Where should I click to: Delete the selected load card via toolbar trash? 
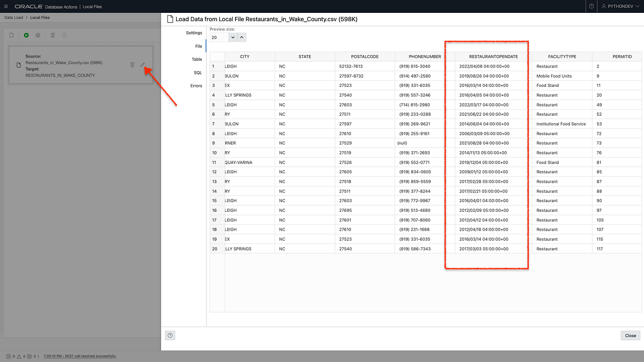[52, 35]
